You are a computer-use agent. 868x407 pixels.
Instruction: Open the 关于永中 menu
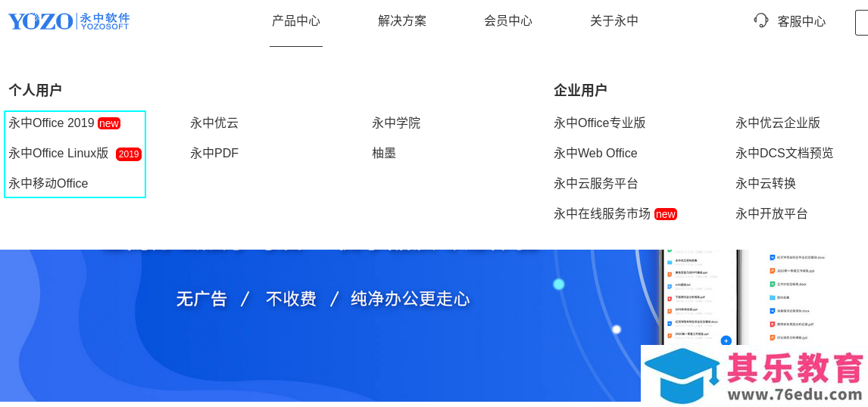point(614,21)
